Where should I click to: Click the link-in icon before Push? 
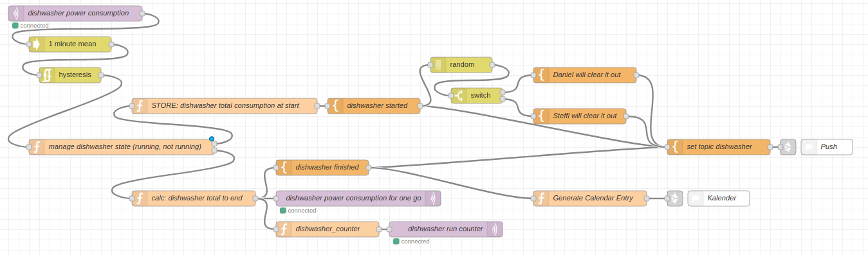[x=788, y=147]
